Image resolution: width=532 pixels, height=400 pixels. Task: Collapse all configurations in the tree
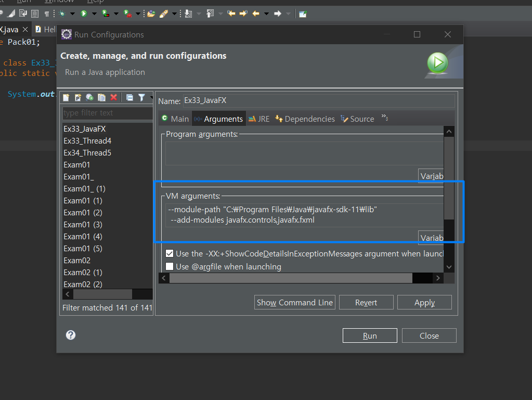(129, 98)
